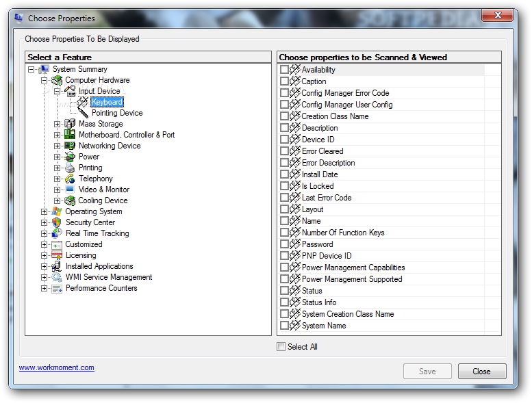This screenshot has height=403, width=532.
Task: Click the Mass Storage drive icon
Action: pyautogui.click(x=70, y=124)
